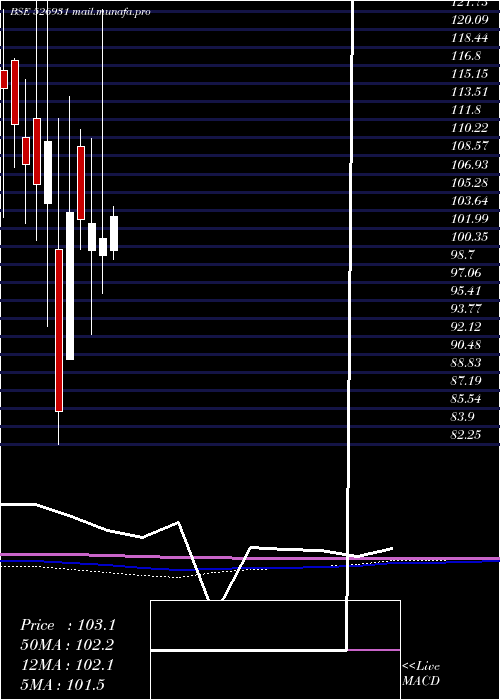Click the 98.7 price axis label
Viewport: 500px width, 700px height.
462,255
